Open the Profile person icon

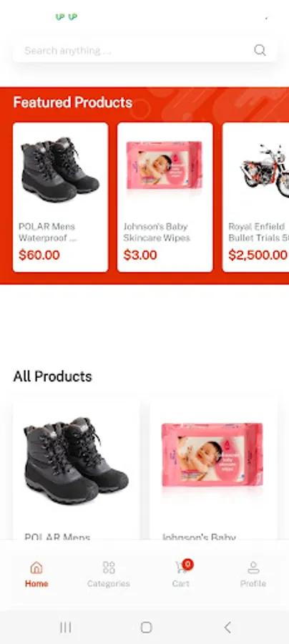click(x=253, y=567)
